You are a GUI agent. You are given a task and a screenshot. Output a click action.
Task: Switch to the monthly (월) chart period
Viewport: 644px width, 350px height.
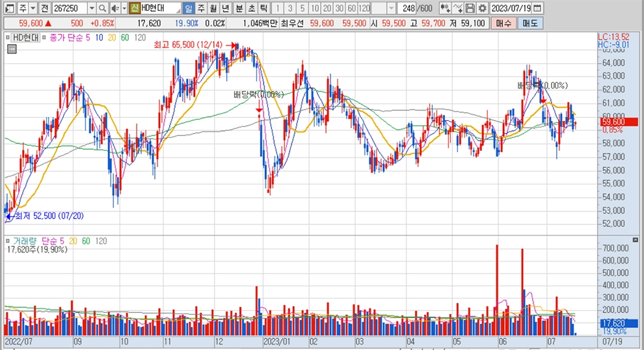click(x=213, y=8)
